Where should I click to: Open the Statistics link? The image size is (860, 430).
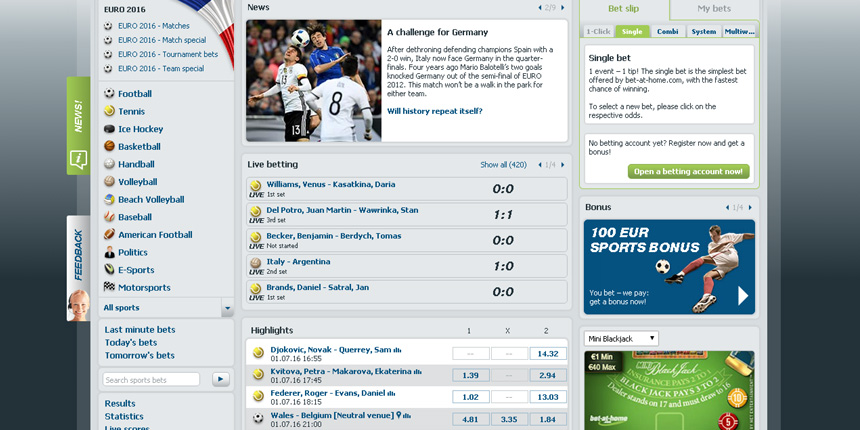point(124,416)
